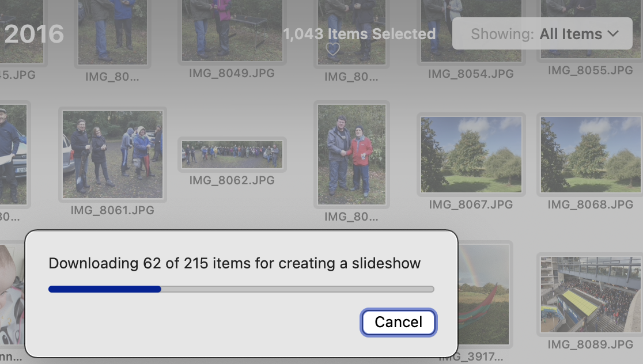Select the IMG_8067.JPG tree landscape thumbnail
Screen dimensions: 643x364
coord(471,154)
